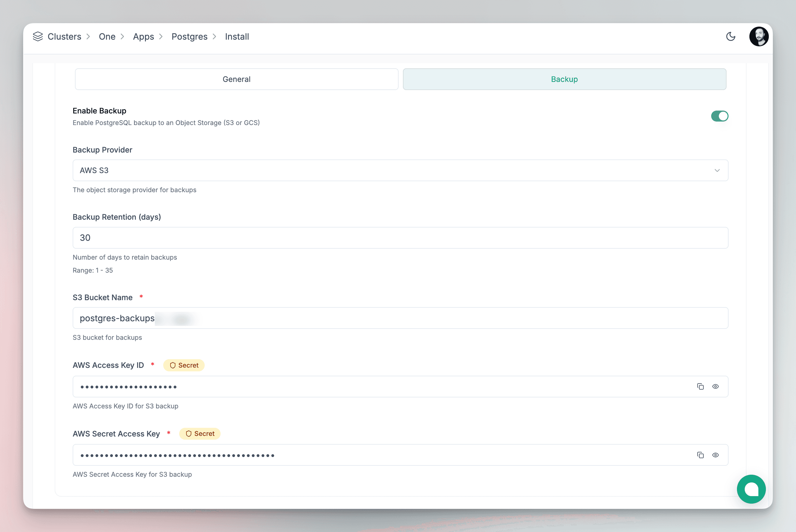Select the Backup tab
This screenshot has height=532, width=796.
(565, 79)
